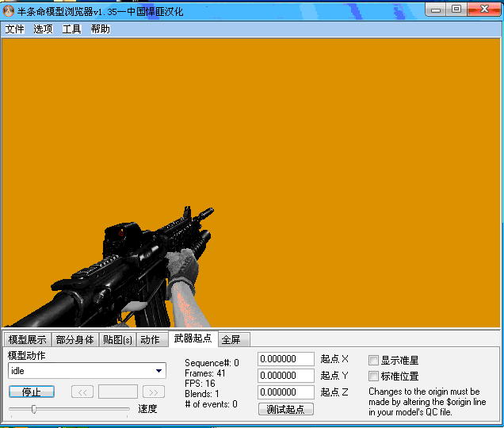Open the 工具 menu

(x=71, y=29)
